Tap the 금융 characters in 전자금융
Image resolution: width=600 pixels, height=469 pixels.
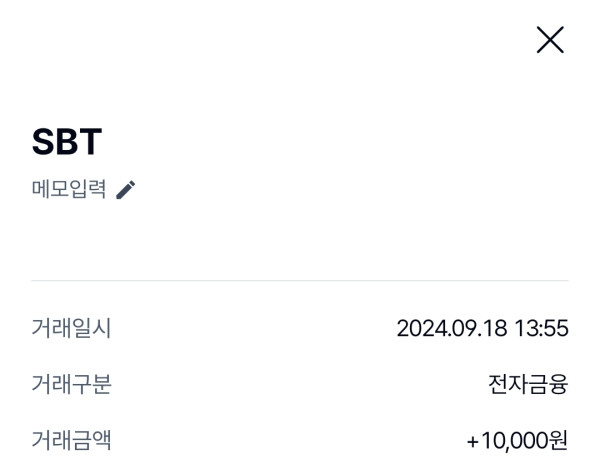pos(548,384)
